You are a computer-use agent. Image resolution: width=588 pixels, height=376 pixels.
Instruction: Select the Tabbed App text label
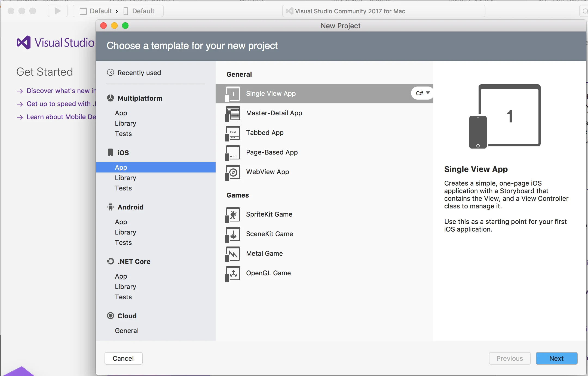(x=265, y=132)
